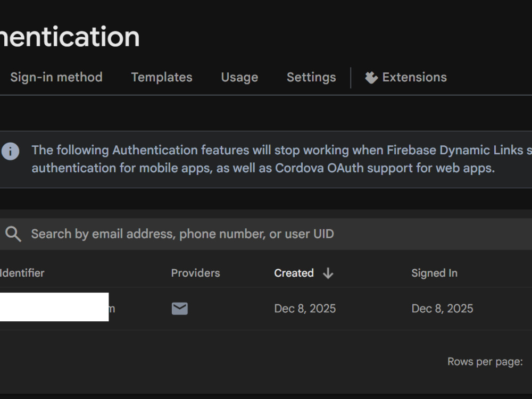Go to the Settings tab

[x=311, y=77]
